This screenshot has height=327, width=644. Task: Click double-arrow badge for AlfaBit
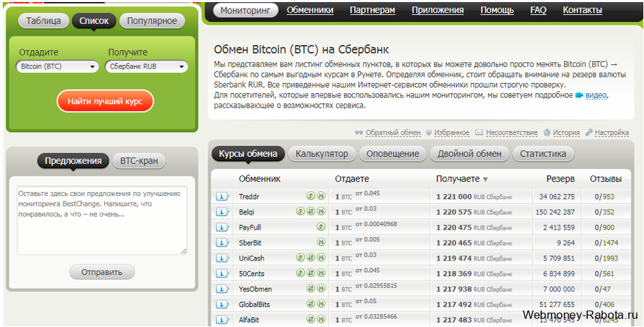[x=311, y=319]
